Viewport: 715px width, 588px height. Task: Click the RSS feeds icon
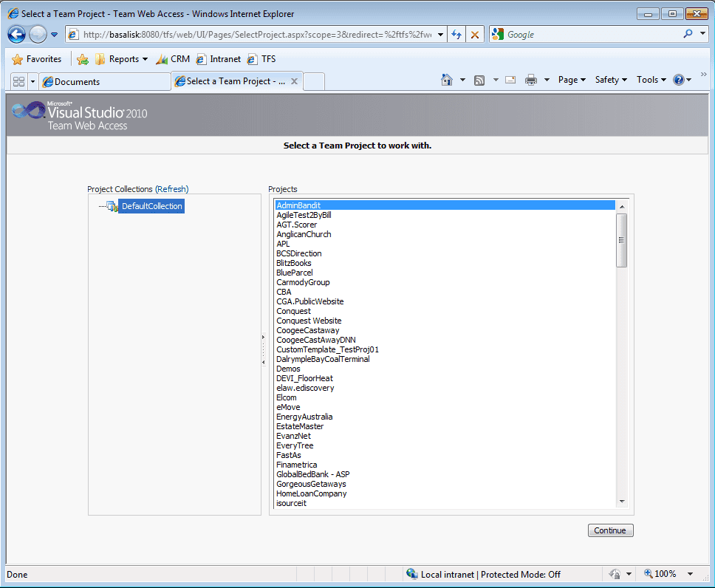point(479,81)
